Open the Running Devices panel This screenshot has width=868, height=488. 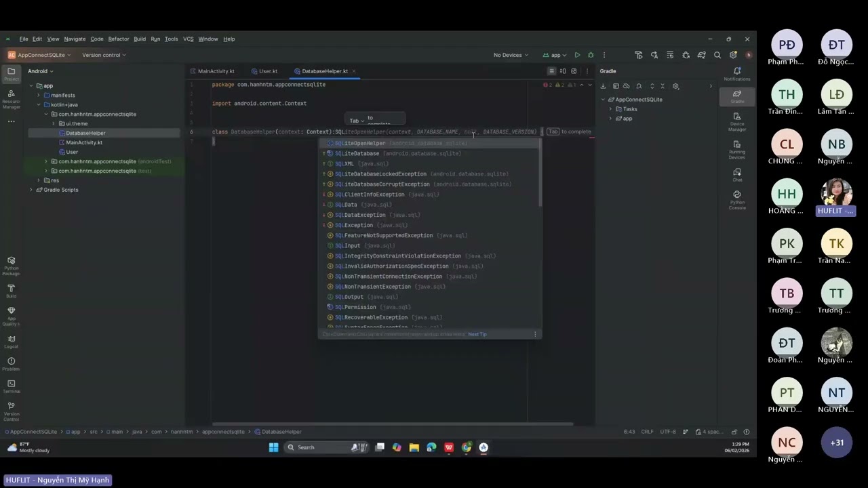point(737,149)
